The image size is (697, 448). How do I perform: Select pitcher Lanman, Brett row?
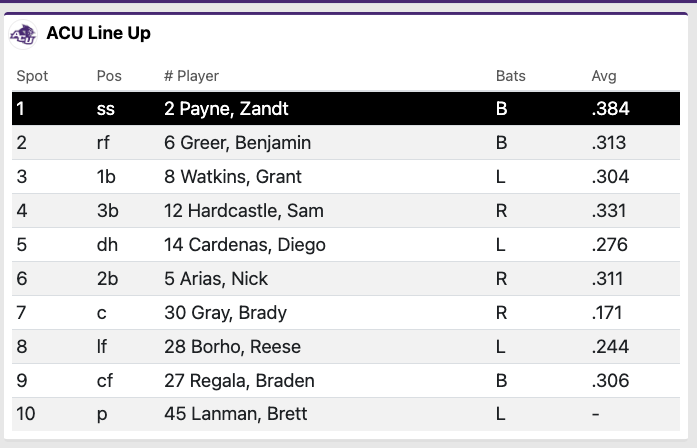pos(346,414)
